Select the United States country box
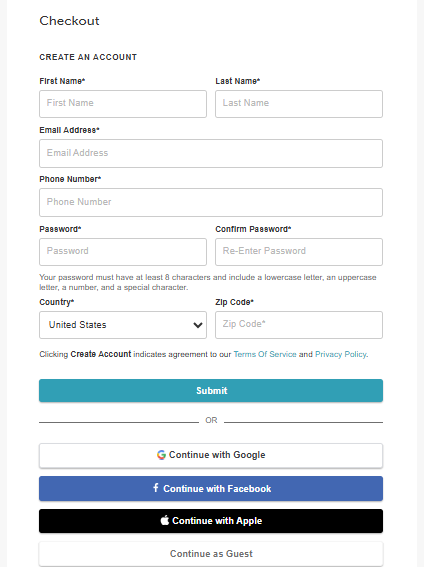The height and width of the screenshot is (567, 424). pos(123,325)
